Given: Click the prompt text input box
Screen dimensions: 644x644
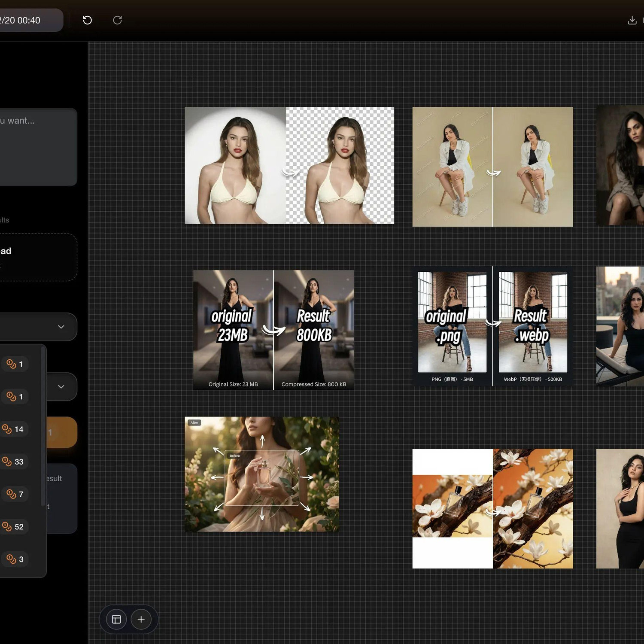Looking at the screenshot, I should pos(38,147).
